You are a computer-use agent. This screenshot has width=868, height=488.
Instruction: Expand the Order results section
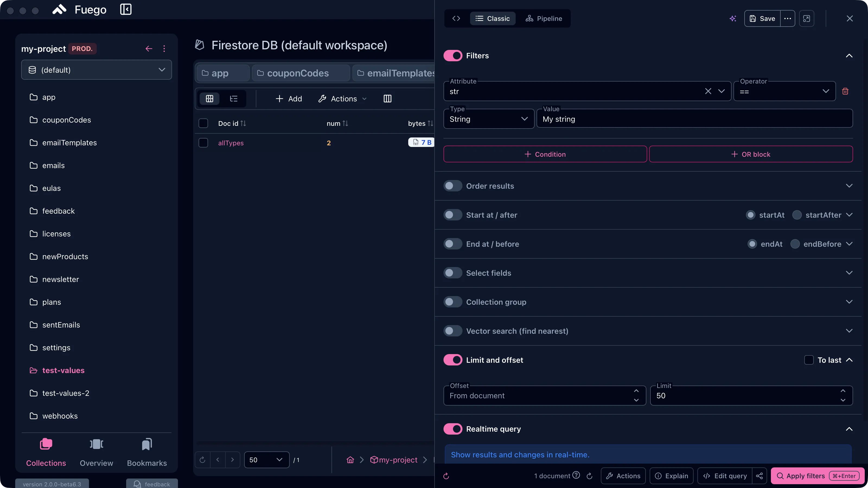[x=849, y=186]
